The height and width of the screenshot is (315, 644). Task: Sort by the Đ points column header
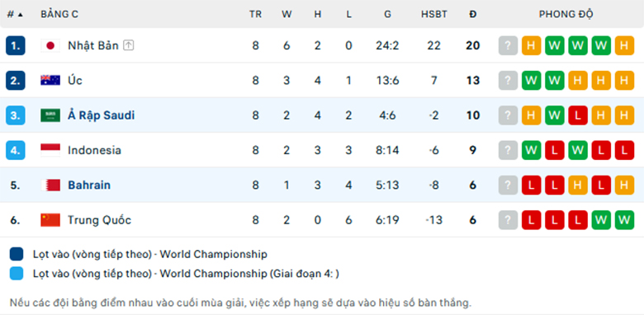(x=473, y=14)
